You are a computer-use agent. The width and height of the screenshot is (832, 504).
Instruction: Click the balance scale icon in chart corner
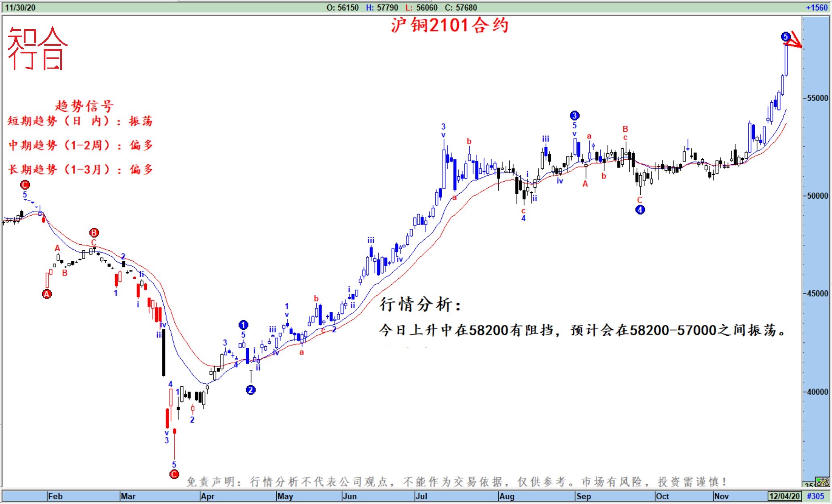click(822, 482)
